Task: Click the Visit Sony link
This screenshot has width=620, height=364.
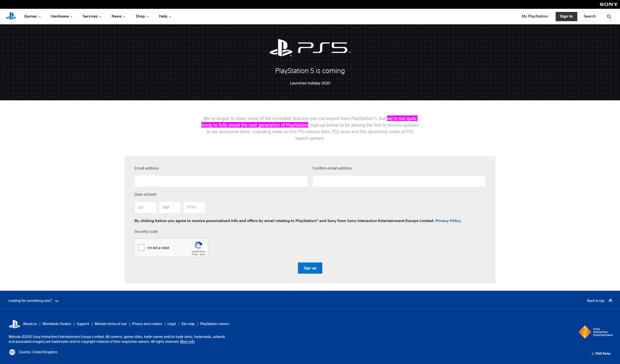Action: (602, 353)
